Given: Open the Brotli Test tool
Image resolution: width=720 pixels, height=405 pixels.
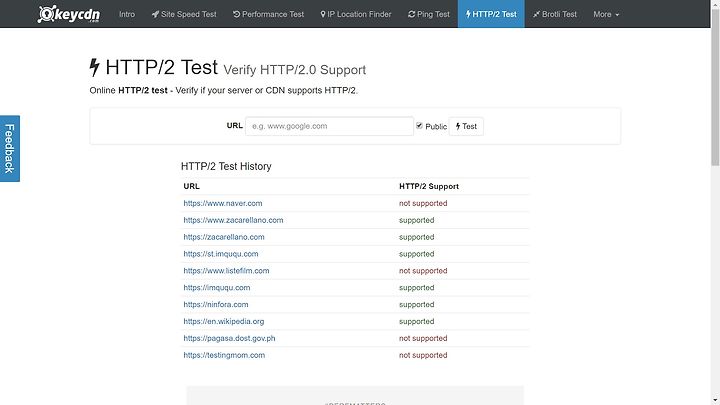Looking at the screenshot, I should pyautogui.click(x=555, y=14).
